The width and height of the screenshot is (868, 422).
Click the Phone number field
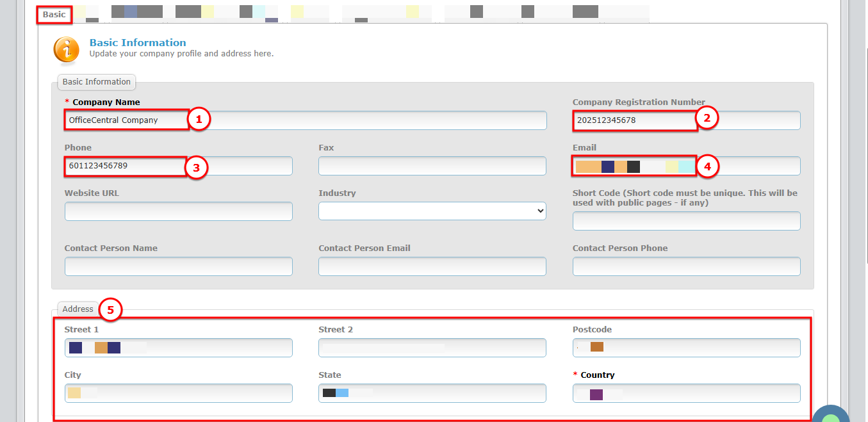(x=178, y=166)
